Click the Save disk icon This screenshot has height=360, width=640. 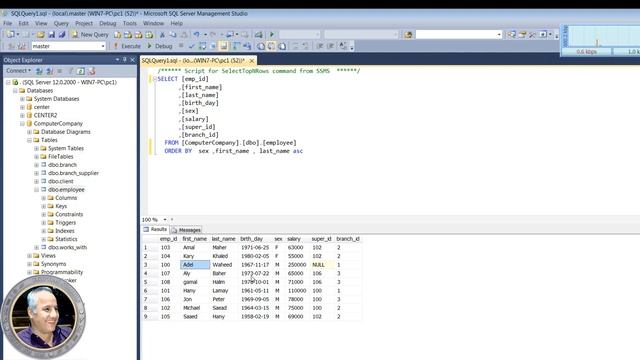pyautogui.click(x=51, y=35)
